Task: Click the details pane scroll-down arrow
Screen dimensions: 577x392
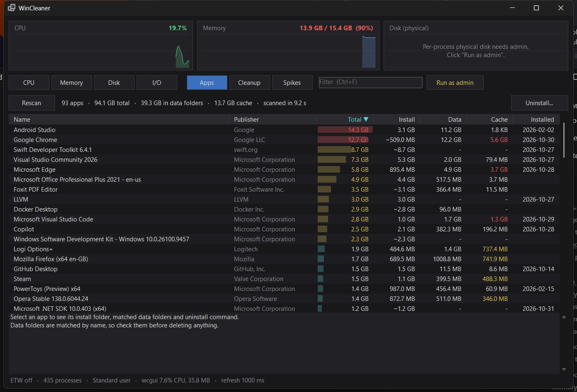Action: [564, 369]
